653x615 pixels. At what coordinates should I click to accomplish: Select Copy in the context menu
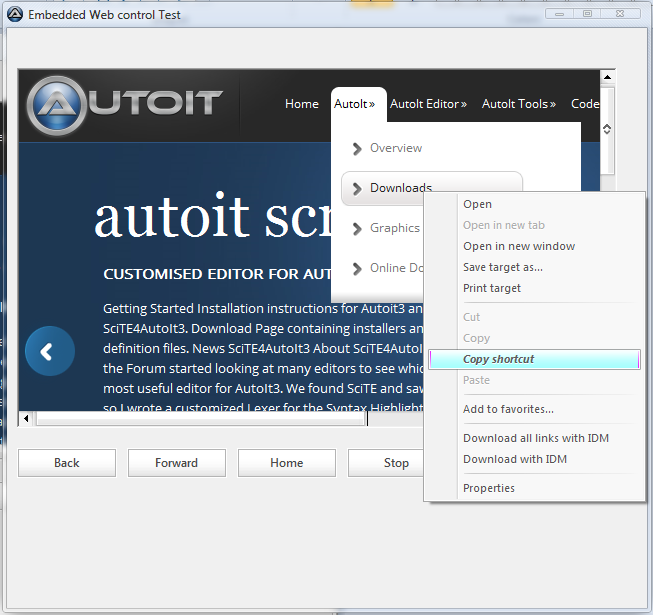click(x=534, y=338)
